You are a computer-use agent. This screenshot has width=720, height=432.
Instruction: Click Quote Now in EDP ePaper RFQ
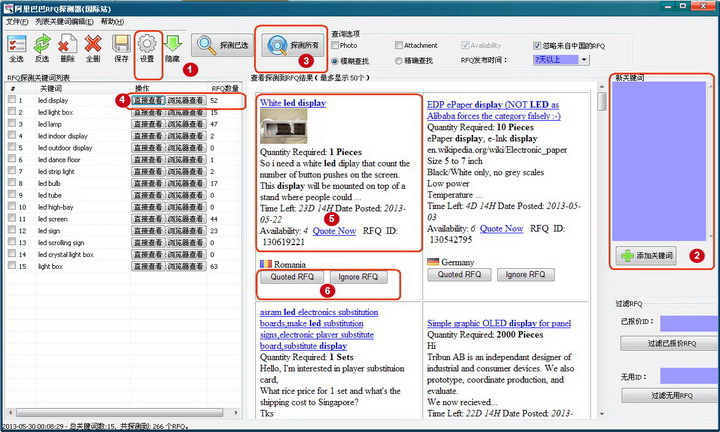501,229
